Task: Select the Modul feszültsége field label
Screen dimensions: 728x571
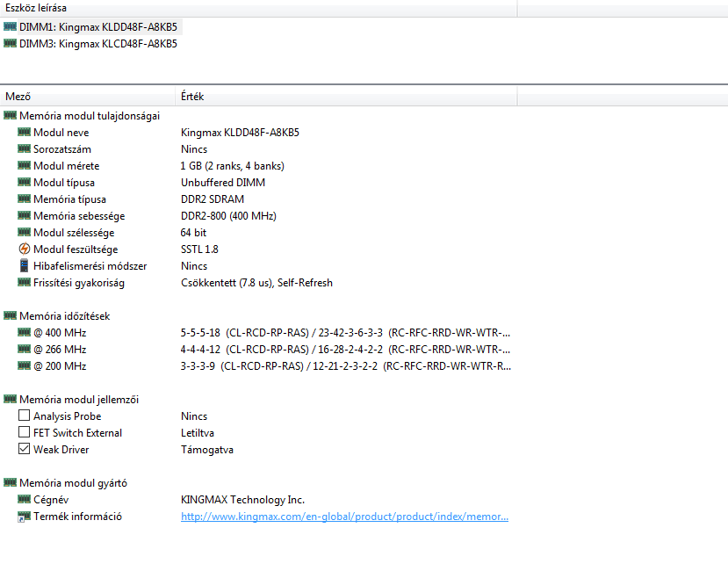Action: click(76, 249)
